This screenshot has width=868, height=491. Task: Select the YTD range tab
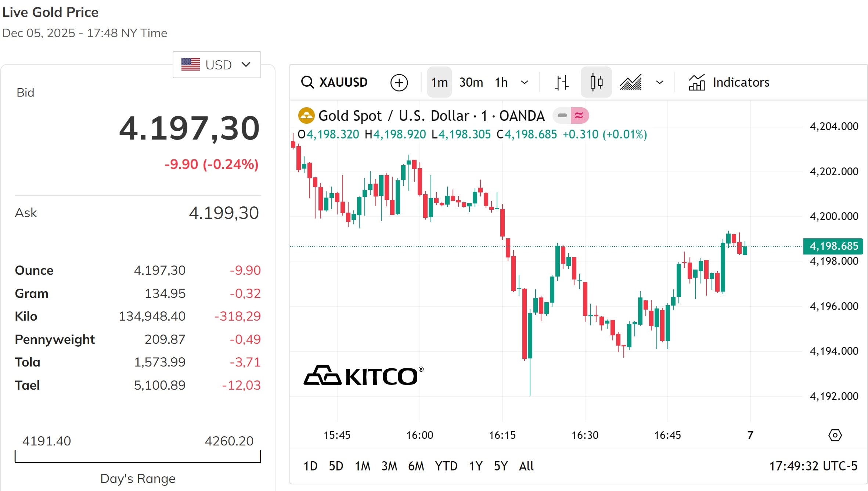(x=446, y=466)
